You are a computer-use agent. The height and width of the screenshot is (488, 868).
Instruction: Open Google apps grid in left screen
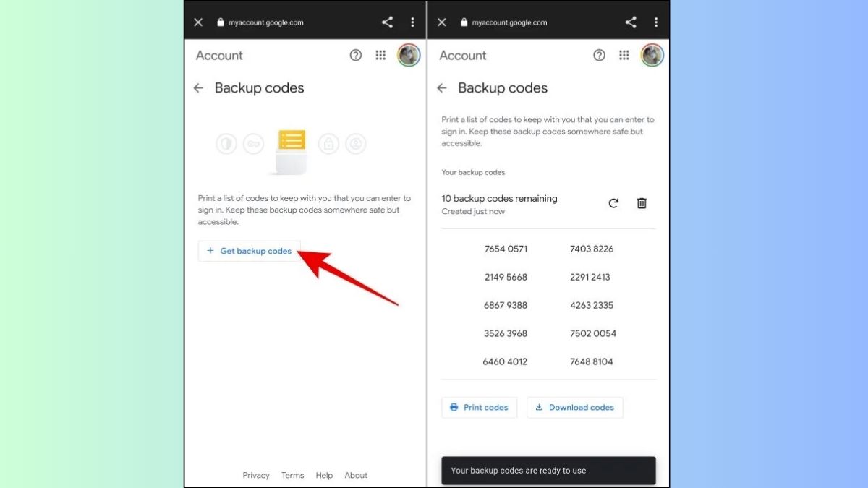pyautogui.click(x=380, y=56)
